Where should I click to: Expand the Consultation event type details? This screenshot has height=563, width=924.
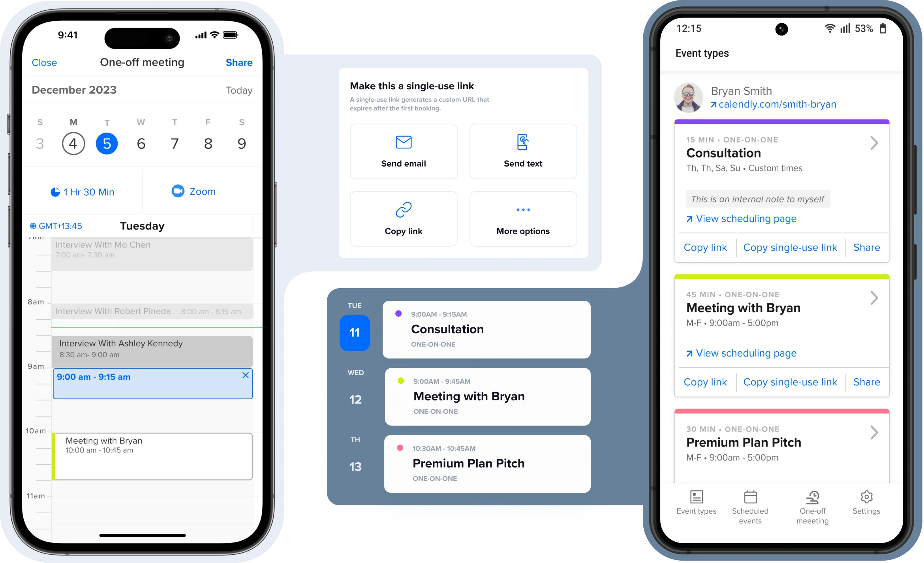click(x=873, y=144)
